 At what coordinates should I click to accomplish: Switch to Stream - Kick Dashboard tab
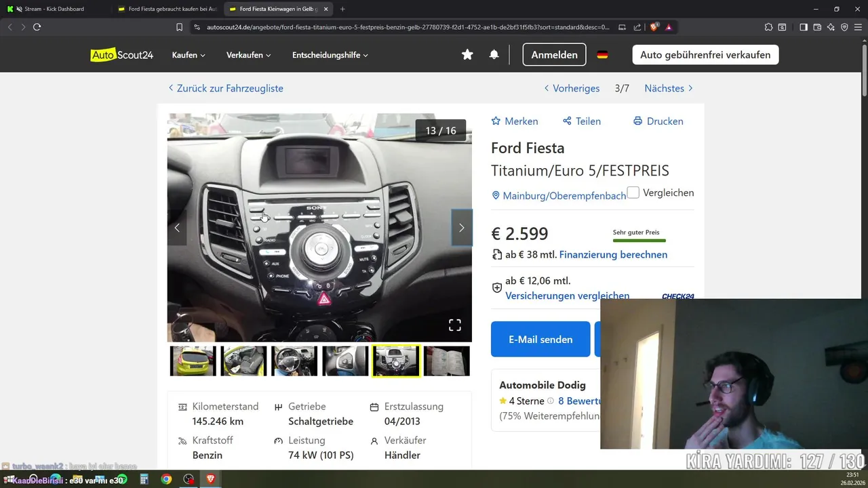click(54, 9)
